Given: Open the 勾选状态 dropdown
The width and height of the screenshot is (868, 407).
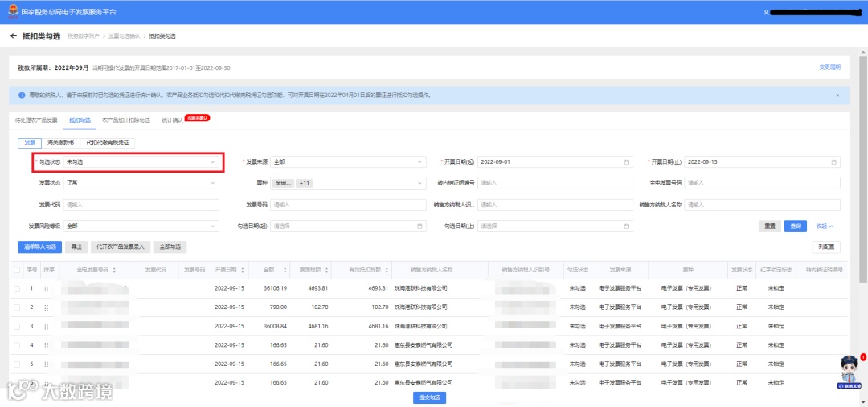Looking at the screenshot, I should 141,162.
